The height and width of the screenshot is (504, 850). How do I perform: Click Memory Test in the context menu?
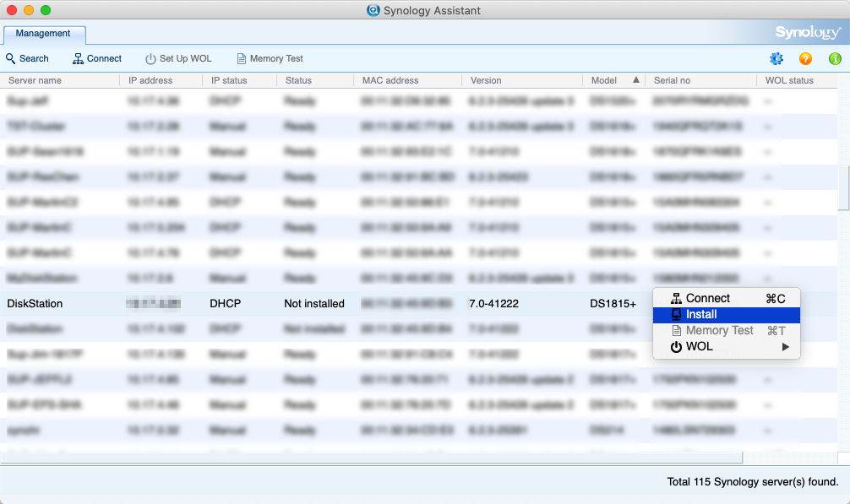(715, 330)
